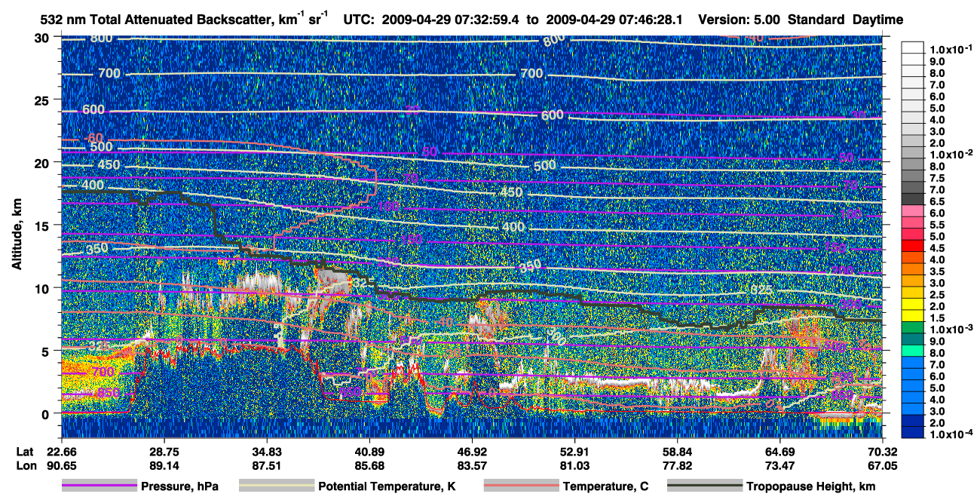Click the latitude value '46.92'
Image resolution: width=980 pixels, height=503 pixels.
(x=472, y=452)
